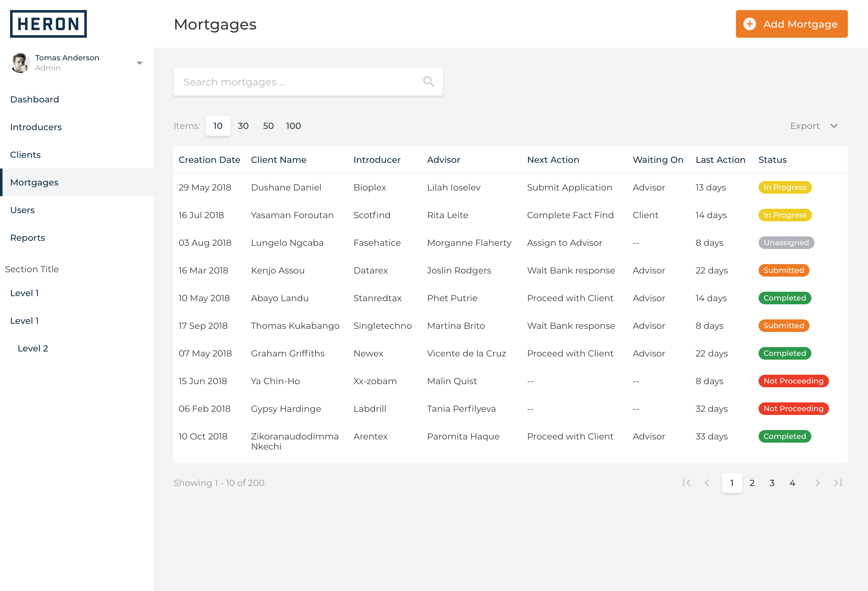Click introducer Xx-zobam
The width and height of the screenshot is (868, 591).
375,381
